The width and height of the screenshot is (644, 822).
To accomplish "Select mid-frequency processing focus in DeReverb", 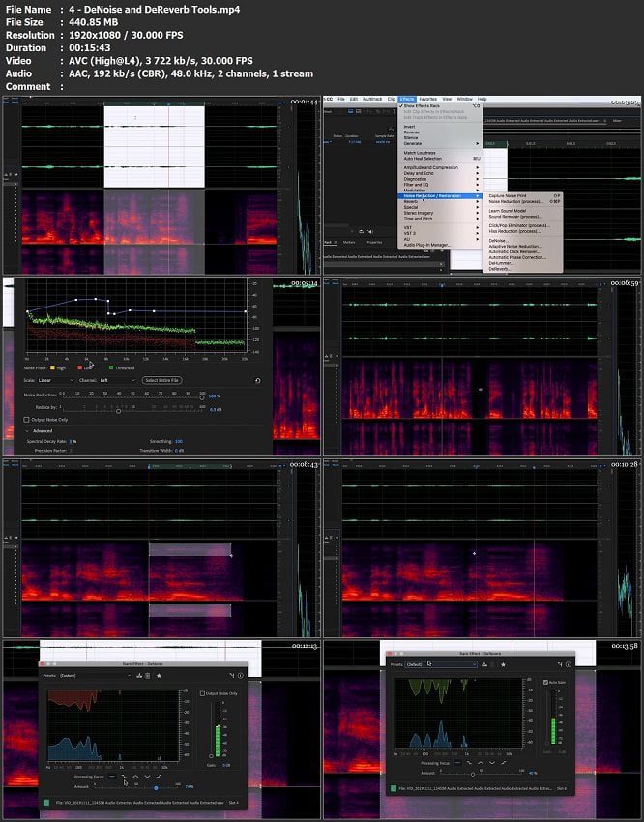I will click(481, 763).
